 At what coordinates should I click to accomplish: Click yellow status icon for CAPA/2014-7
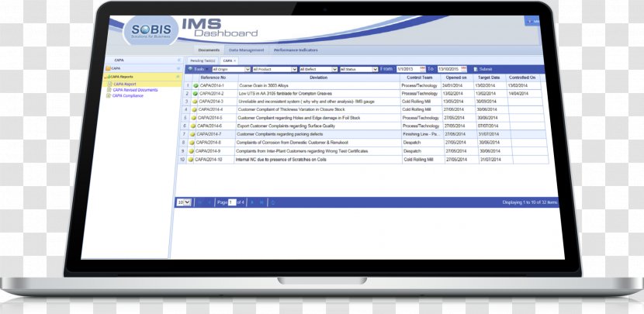pyautogui.click(x=192, y=134)
